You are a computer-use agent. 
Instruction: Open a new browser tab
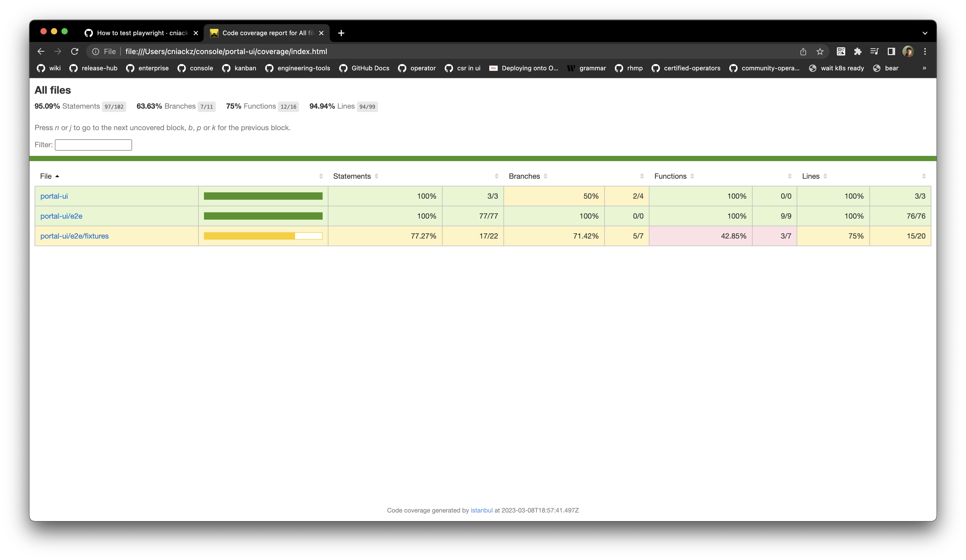(341, 33)
